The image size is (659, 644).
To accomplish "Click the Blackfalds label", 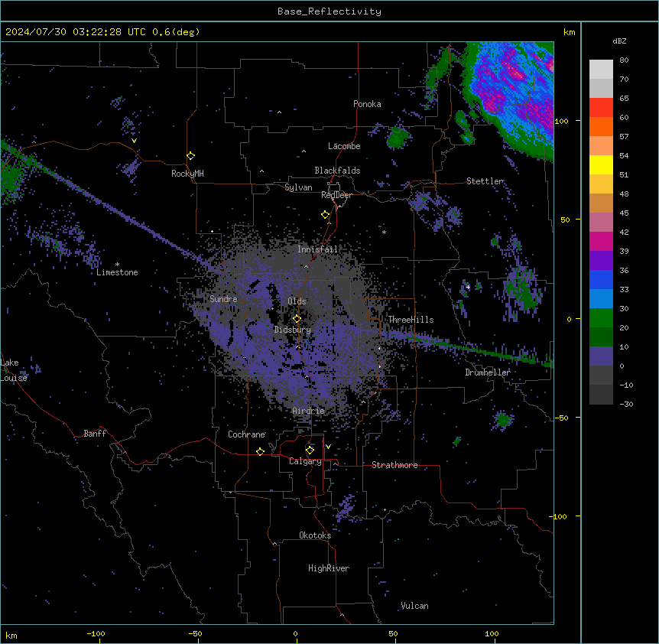I will click(x=337, y=171).
